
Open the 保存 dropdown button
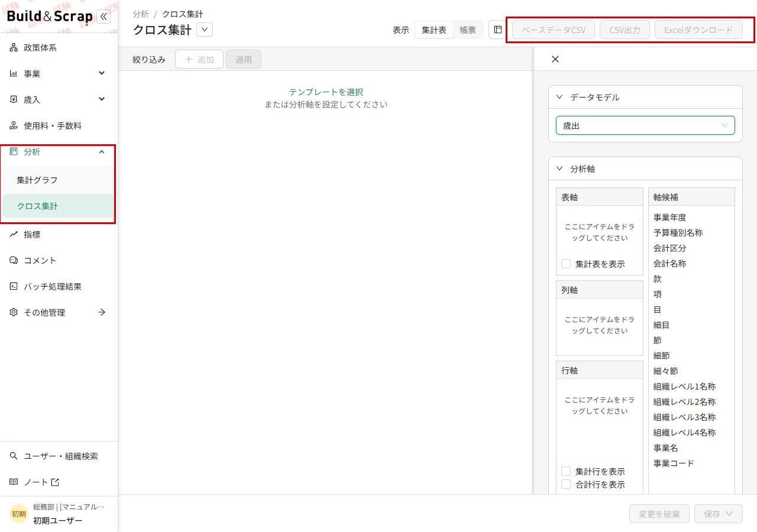pos(719,514)
